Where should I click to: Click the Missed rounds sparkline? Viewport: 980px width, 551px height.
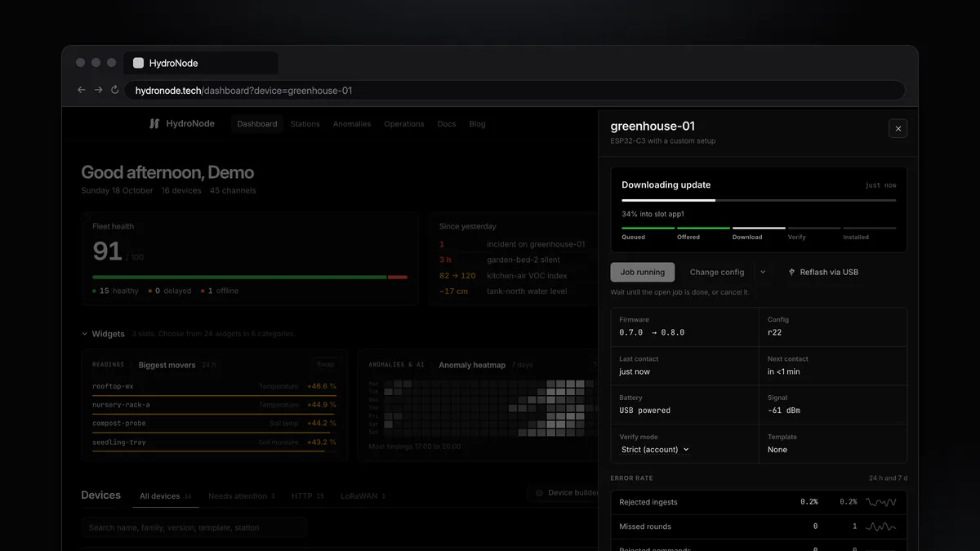pos(881,527)
